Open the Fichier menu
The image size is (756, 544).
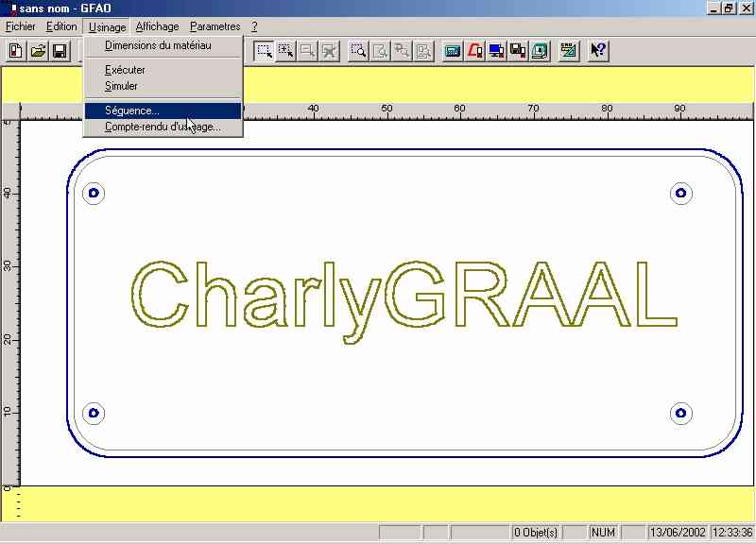21,26
